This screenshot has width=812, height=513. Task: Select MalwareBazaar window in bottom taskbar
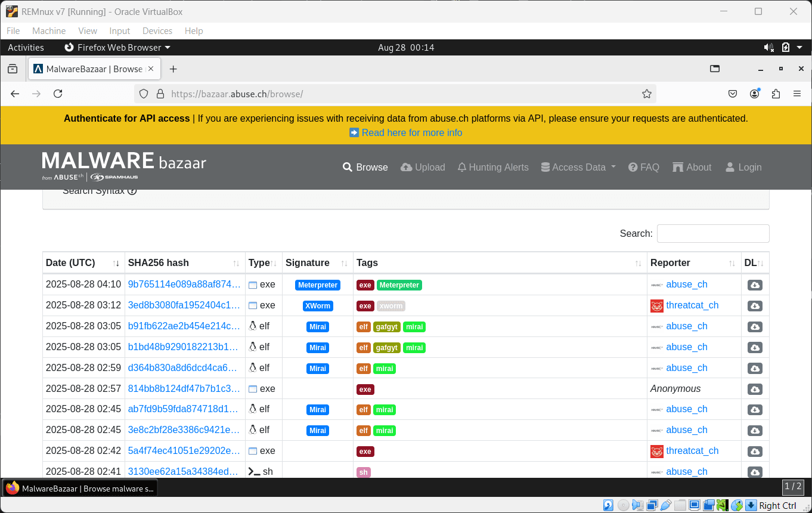[80, 488]
